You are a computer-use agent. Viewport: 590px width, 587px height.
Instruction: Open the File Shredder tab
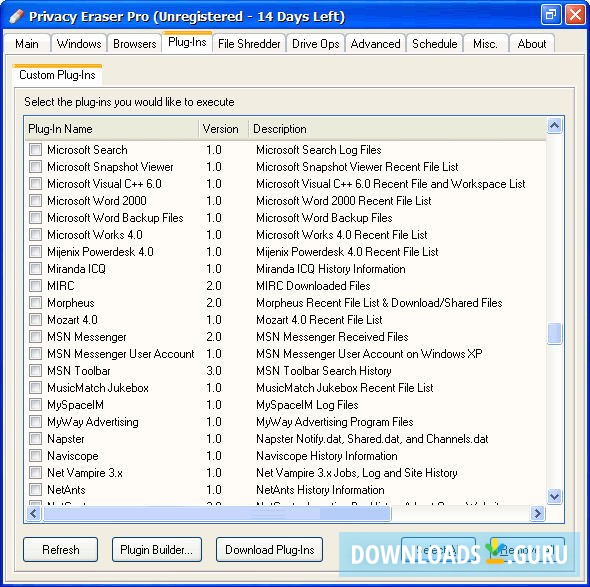point(249,44)
